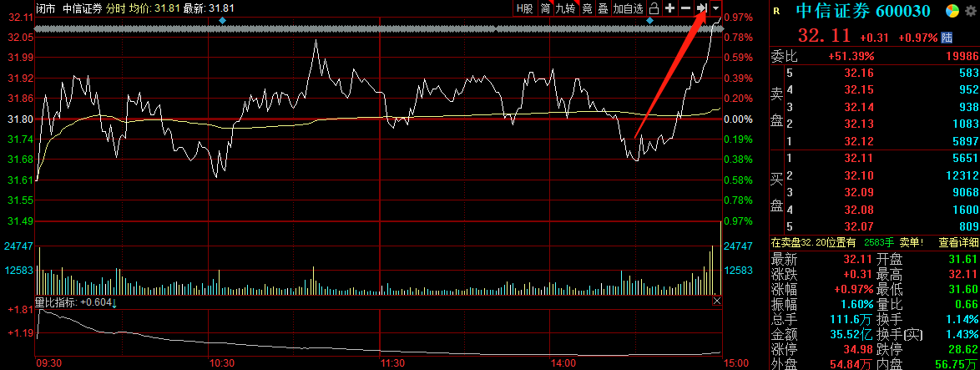Click the first blue diamond marker
The image size is (980, 370).
click(x=223, y=21)
